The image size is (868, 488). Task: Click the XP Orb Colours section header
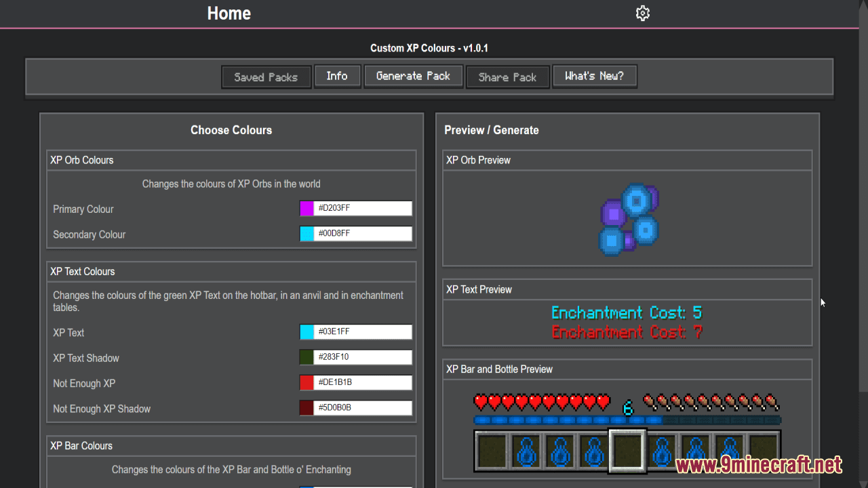[x=231, y=160]
